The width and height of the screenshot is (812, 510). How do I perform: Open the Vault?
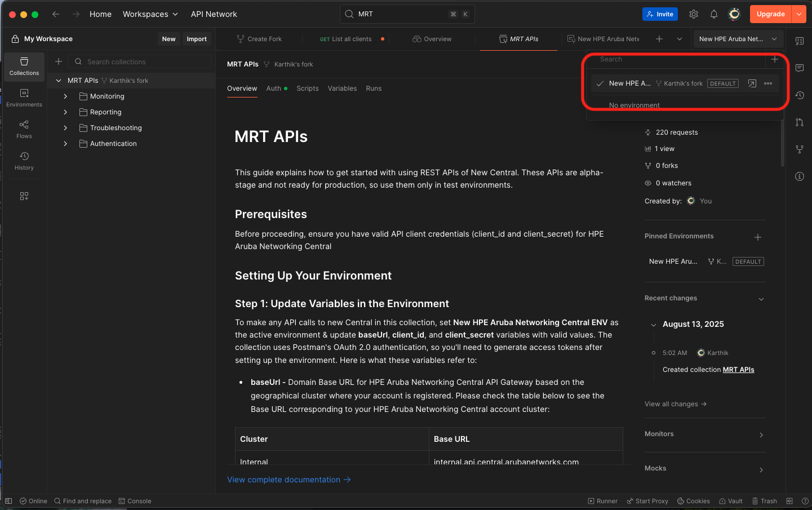point(730,501)
